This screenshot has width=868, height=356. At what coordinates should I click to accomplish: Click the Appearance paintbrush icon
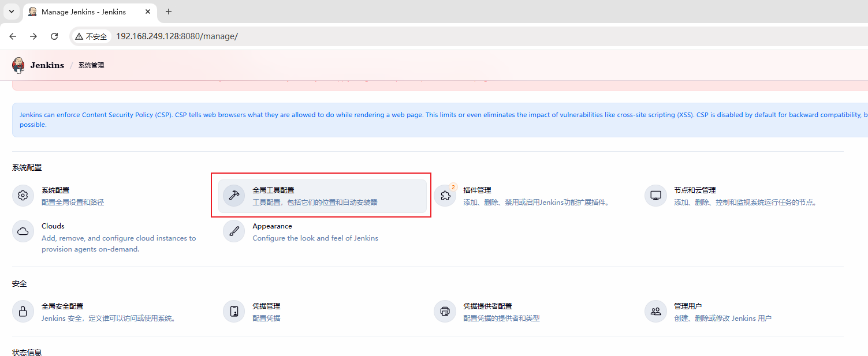click(x=234, y=231)
